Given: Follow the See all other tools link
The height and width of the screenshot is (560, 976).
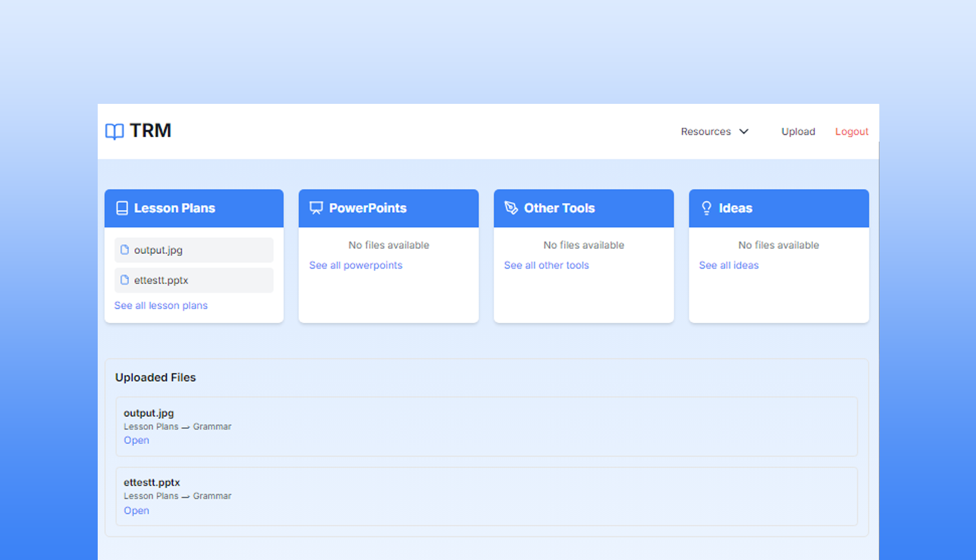Looking at the screenshot, I should 546,265.
